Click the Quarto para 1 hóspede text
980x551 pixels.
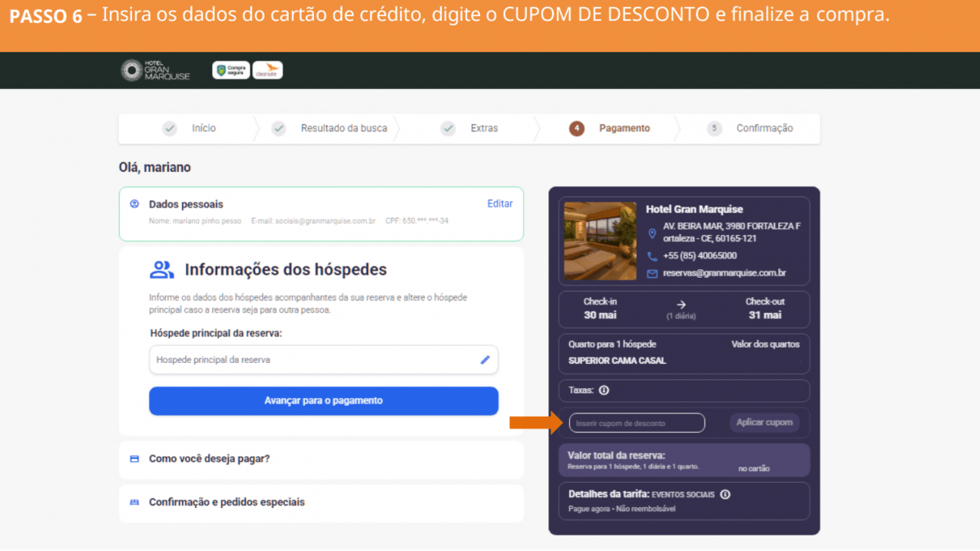point(612,345)
